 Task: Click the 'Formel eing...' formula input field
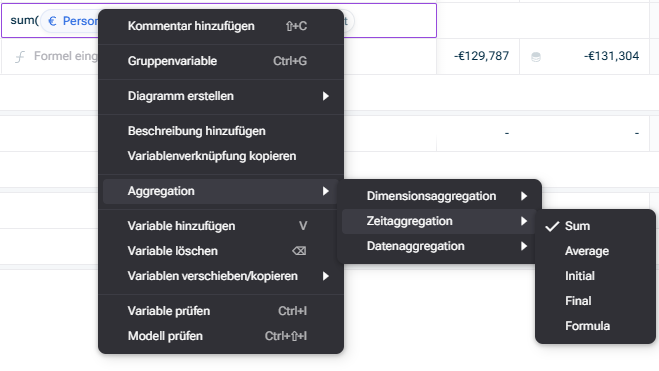(x=65, y=56)
